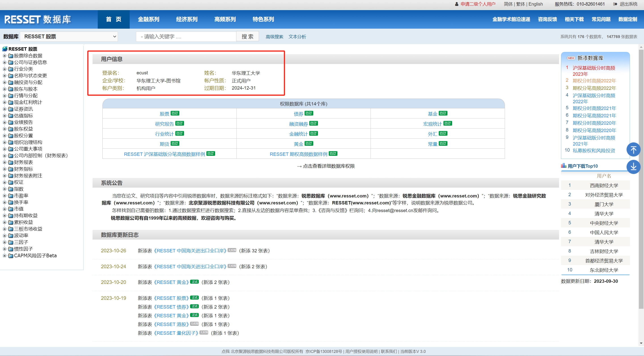Expand the 市盈率 tree node
Screen dimensions: 644x356
coord(4,195)
